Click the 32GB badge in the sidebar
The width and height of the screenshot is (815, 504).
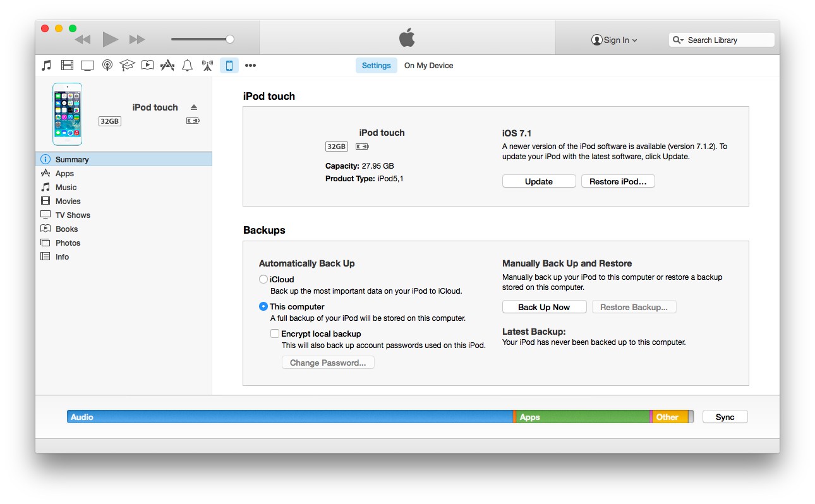pyautogui.click(x=109, y=121)
